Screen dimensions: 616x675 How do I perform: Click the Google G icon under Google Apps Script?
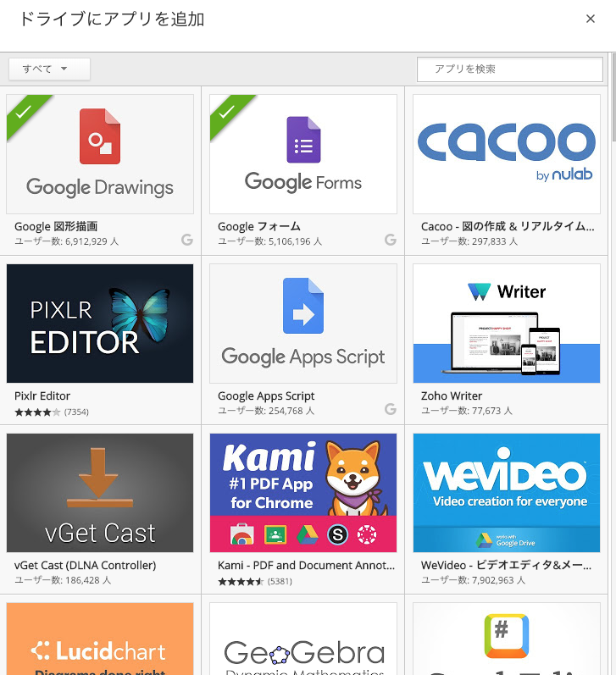point(391,409)
